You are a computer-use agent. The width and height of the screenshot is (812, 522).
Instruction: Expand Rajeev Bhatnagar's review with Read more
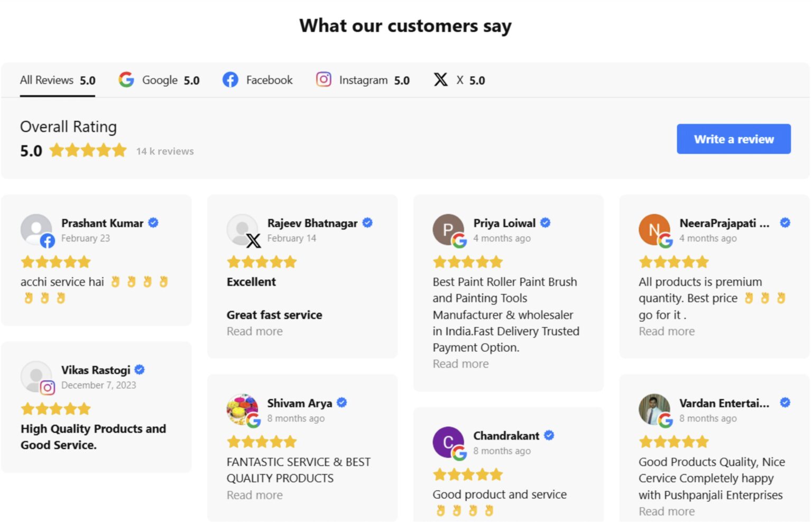click(x=255, y=332)
